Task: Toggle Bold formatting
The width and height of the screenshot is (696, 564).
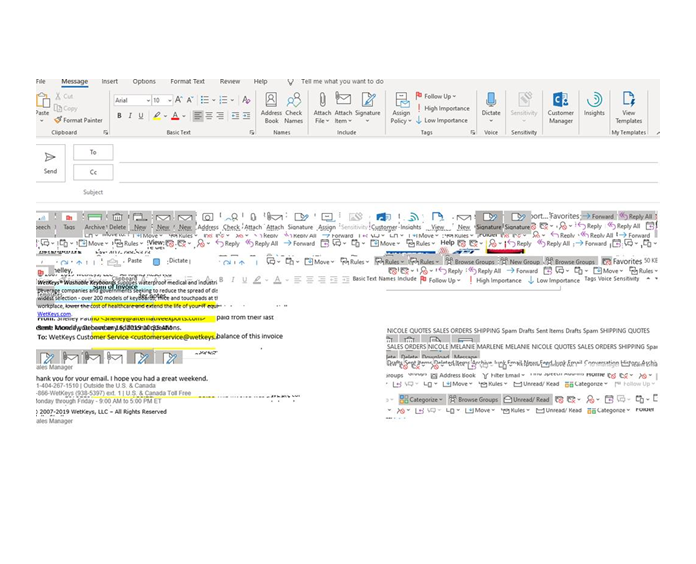Action: (x=119, y=116)
